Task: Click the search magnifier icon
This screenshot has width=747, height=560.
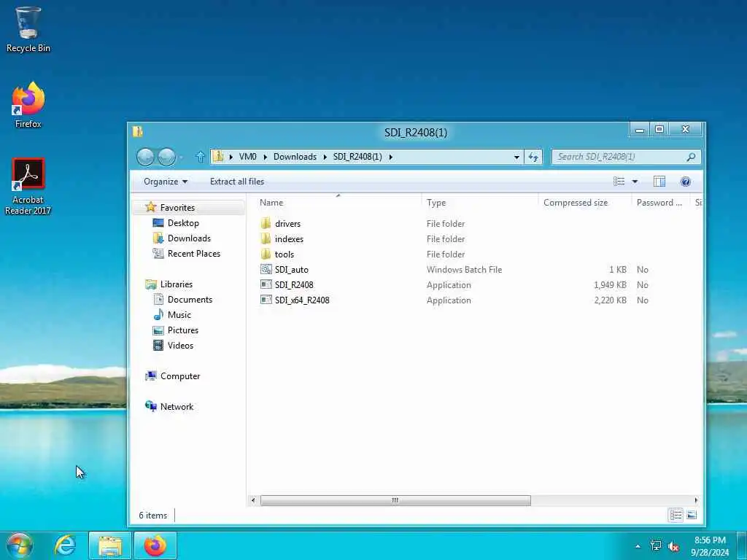Action: coord(691,157)
